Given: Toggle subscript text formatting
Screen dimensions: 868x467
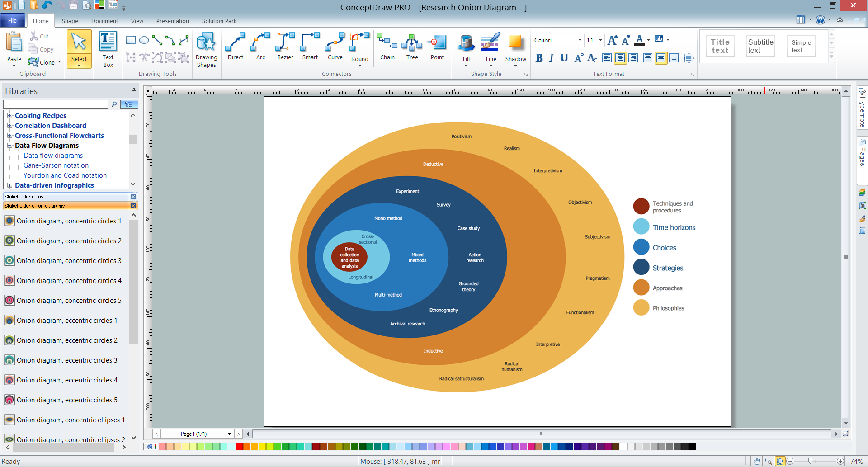Looking at the screenshot, I should click(592, 58).
